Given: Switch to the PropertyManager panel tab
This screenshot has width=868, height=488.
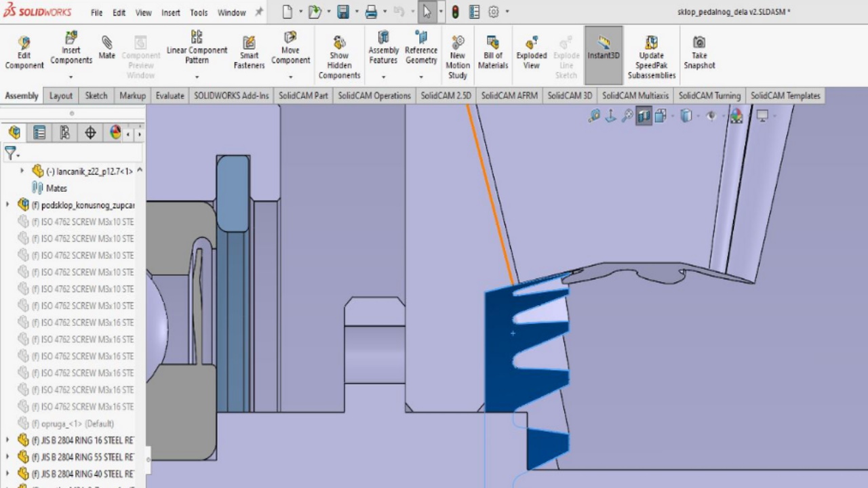Looking at the screenshot, I should tap(39, 133).
